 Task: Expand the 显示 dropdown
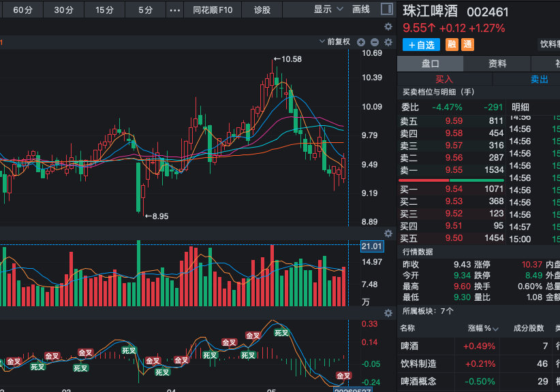(328, 10)
